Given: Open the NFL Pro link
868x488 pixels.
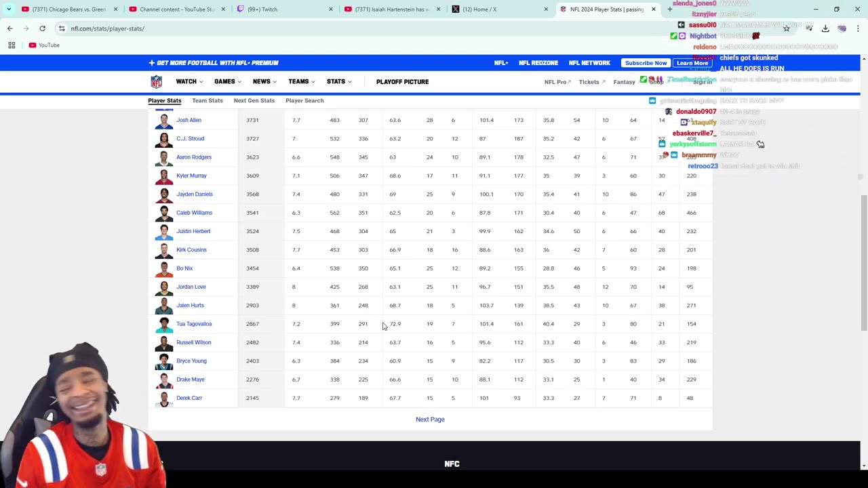Looking at the screenshot, I should pos(557,82).
